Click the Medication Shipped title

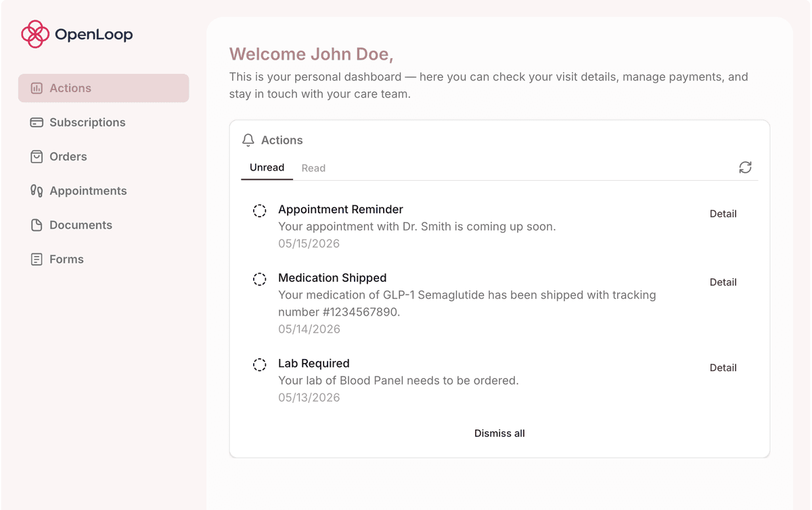point(332,278)
